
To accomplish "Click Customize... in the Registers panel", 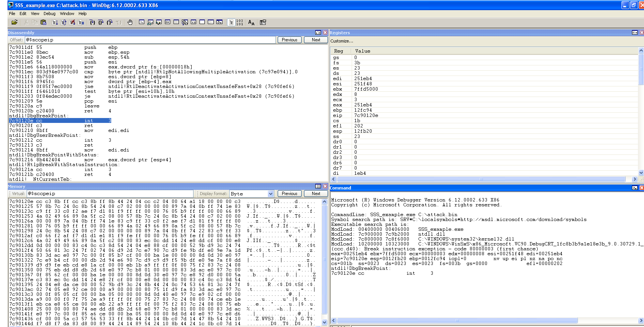I will 342,41.
